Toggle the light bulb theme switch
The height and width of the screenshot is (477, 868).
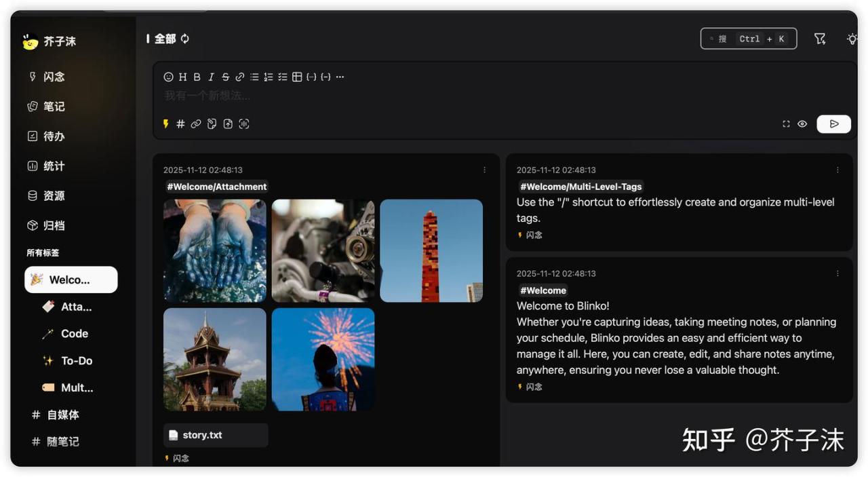pyautogui.click(x=852, y=39)
